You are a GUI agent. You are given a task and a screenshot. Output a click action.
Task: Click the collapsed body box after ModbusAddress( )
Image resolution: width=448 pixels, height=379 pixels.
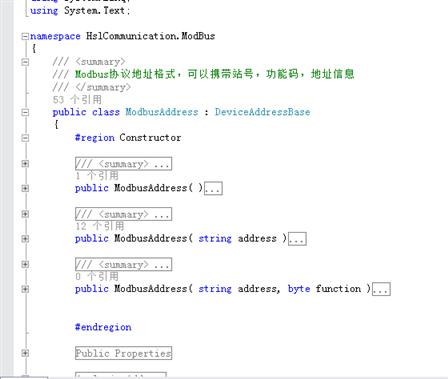click(213, 188)
